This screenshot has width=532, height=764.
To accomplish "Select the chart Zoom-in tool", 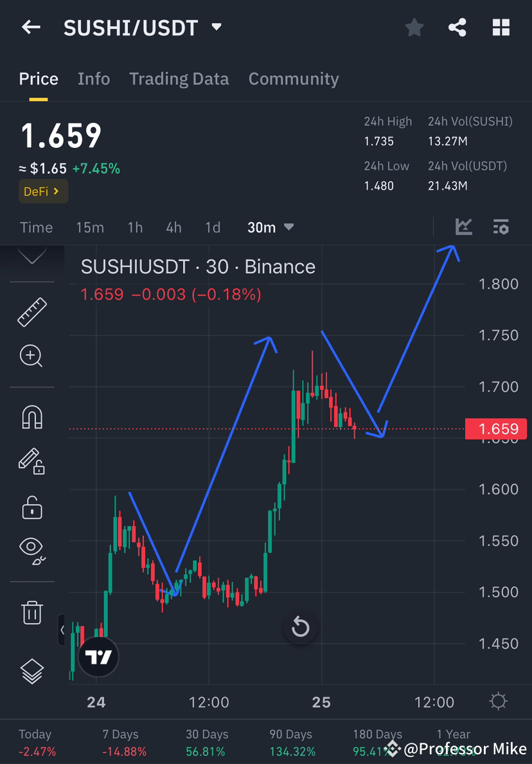I will 32,356.
